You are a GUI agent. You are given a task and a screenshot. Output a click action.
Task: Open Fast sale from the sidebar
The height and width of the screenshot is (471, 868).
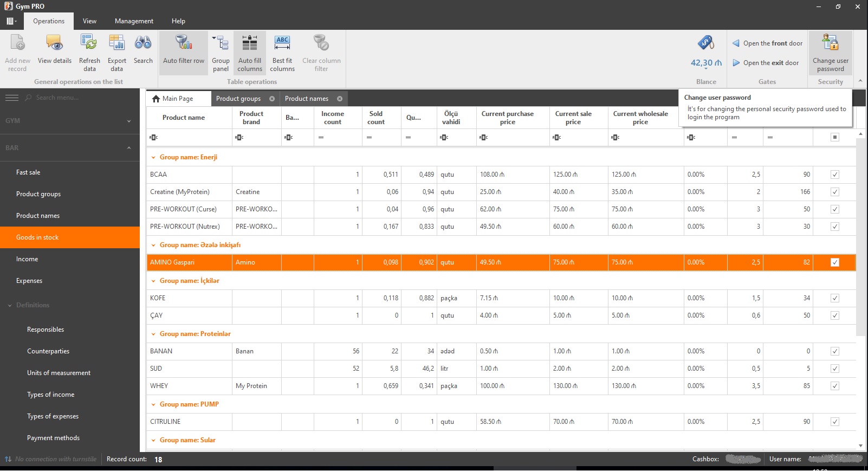click(28, 172)
